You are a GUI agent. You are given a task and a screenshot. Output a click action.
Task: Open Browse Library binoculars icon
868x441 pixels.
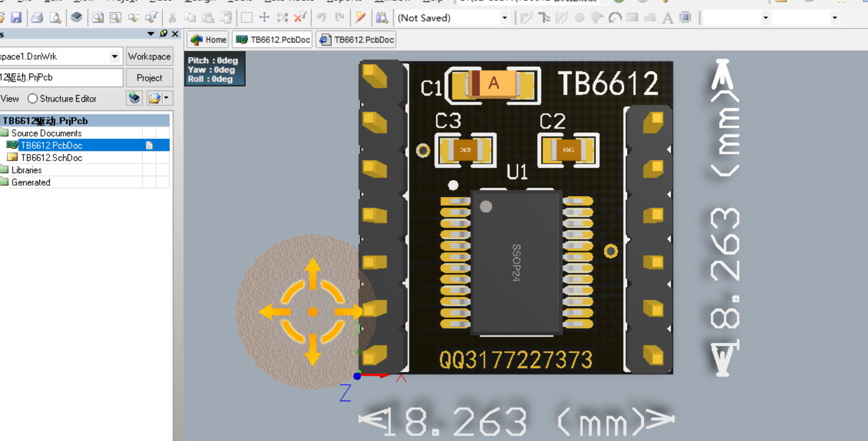pos(382,18)
